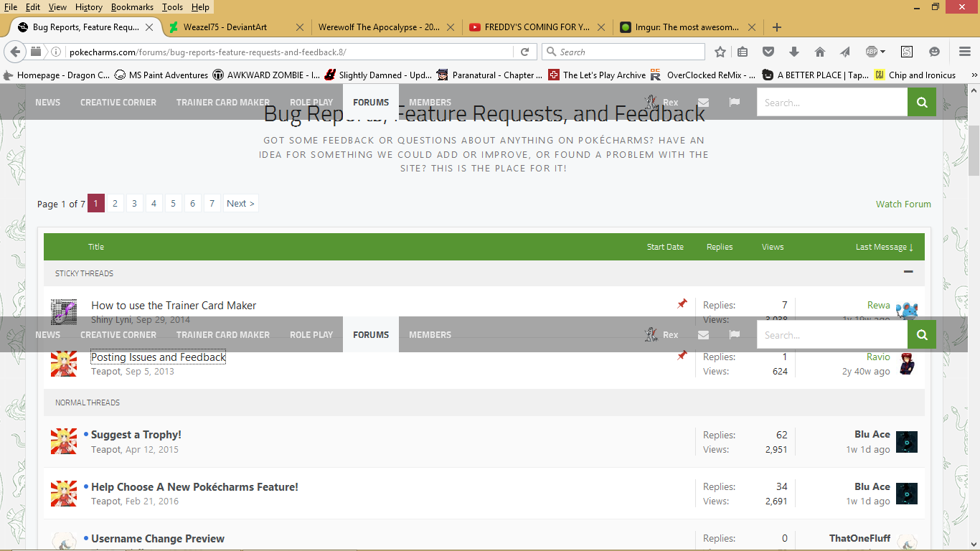Viewport: 980px width, 551px height.
Task: Open Ravio's avatar on Posting Issues row
Action: click(907, 364)
